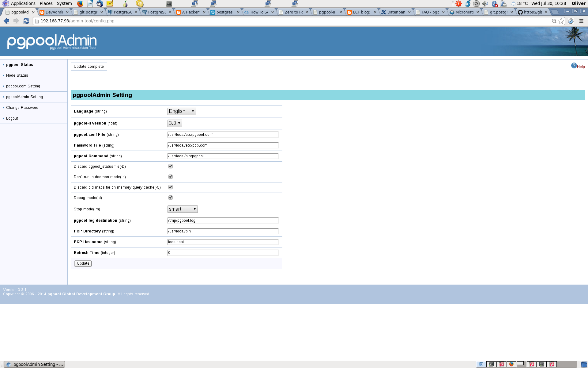Screen dimensions: 588x368
Task: Open the weather applet showing 18 °C
Action: [519, 4]
